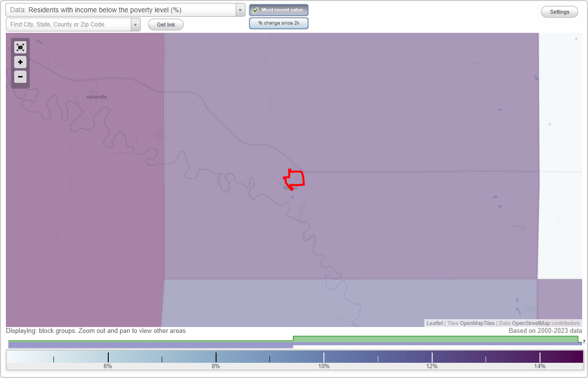The image size is (588, 378).
Task: Click the Leaflet attribution link
Action: pyautogui.click(x=434, y=323)
